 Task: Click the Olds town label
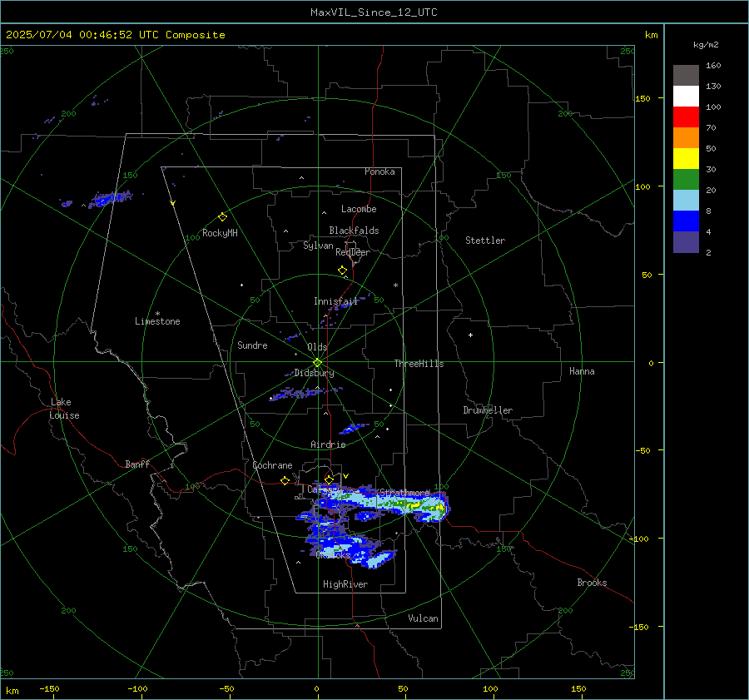(x=317, y=347)
